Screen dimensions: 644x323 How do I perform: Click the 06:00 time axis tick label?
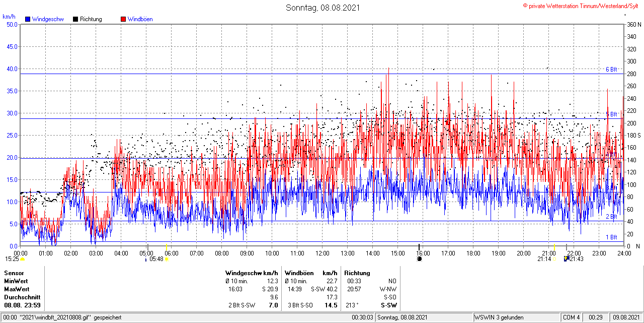pyautogui.click(x=172, y=253)
